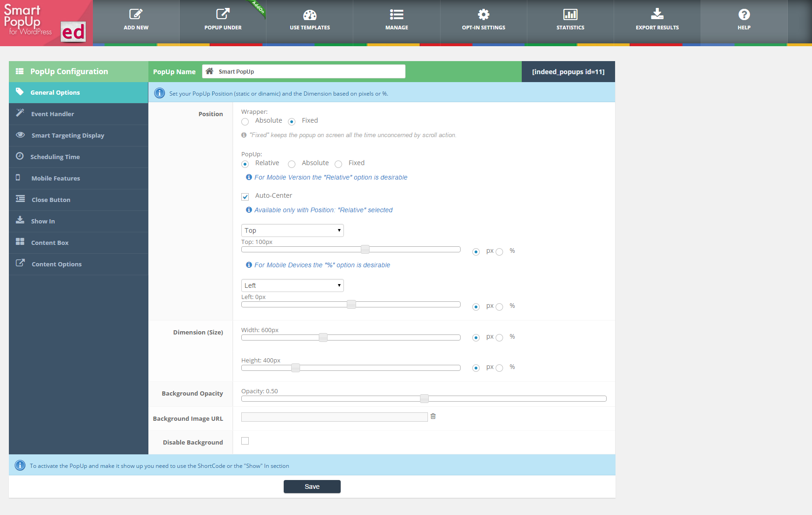Focus the PopUp Name input field
Viewport: 812px width, 515px height.
(304, 71)
